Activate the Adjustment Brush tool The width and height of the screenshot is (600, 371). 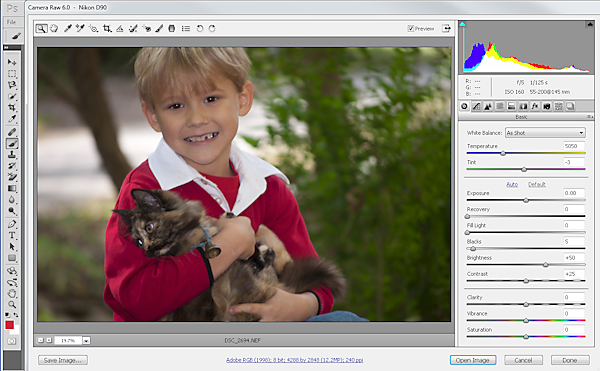[159, 28]
